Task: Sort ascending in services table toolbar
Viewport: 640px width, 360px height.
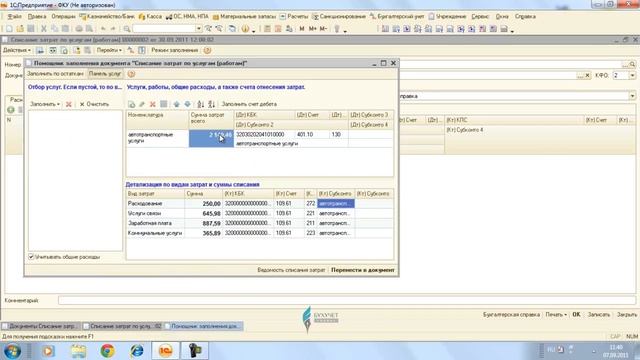Action: click(x=200, y=104)
